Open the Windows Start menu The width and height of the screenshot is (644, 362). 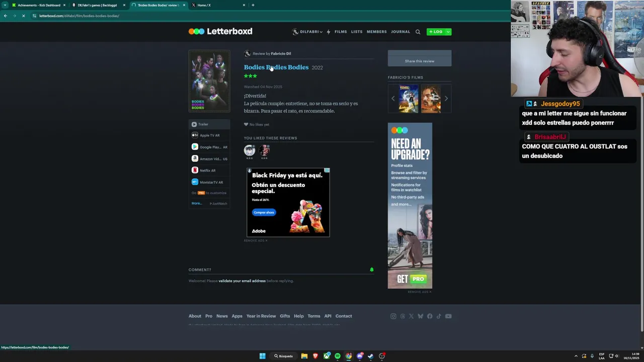point(262,356)
